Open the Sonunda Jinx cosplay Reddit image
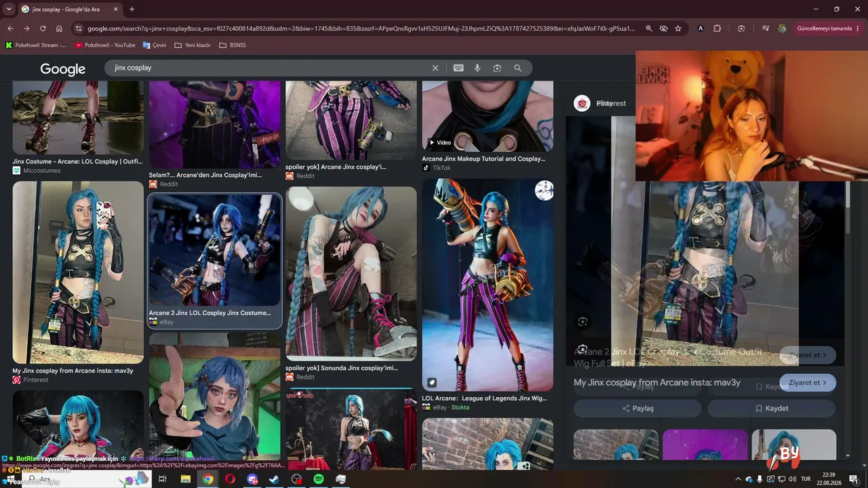Image resolution: width=868 pixels, height=488 pixels. (351, 274)
